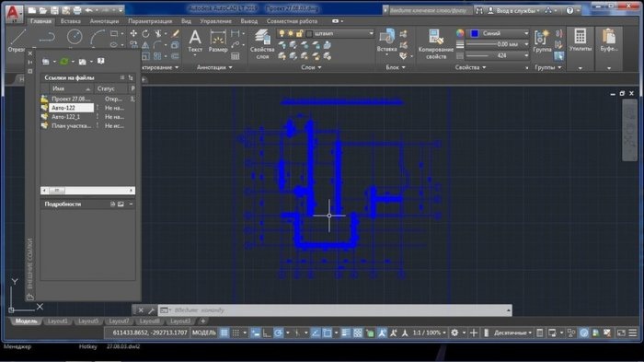Viewport: 644px width, 362px height.
Task: Open the linetype 424 dropdown
Action: pos(526,55)
